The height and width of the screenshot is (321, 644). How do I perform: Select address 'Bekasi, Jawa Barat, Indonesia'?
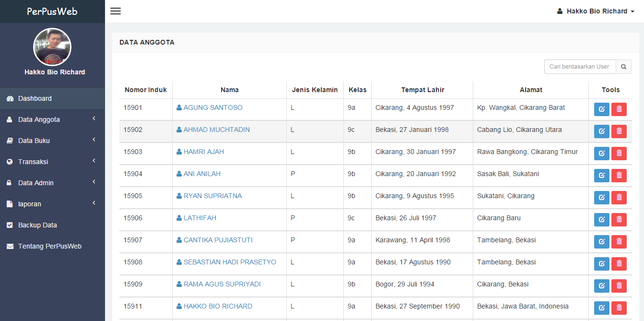(x=523, y=306)
